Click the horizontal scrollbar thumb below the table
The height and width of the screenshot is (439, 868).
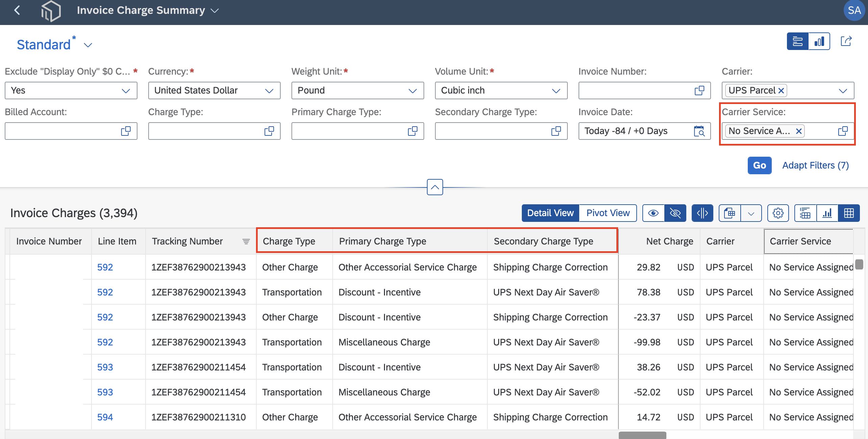point(642,435)
